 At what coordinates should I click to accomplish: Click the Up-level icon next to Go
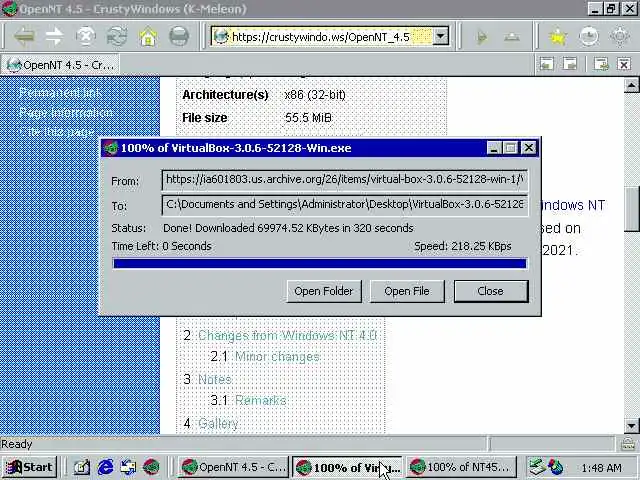click(511, 37)
